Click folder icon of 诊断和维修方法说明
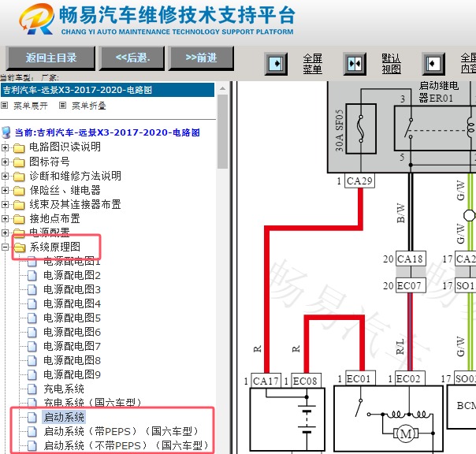 click(19, 177)
